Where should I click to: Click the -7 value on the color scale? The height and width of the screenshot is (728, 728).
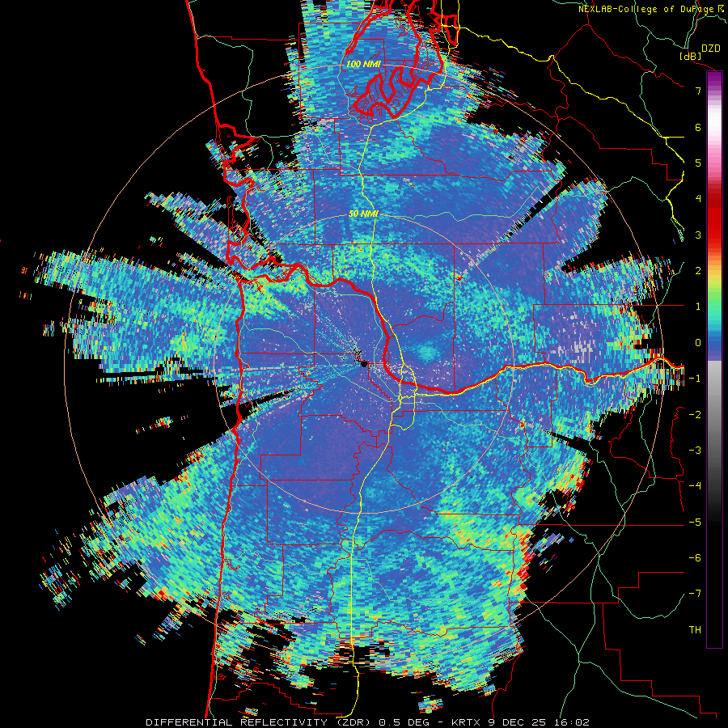tap(695, 594)
